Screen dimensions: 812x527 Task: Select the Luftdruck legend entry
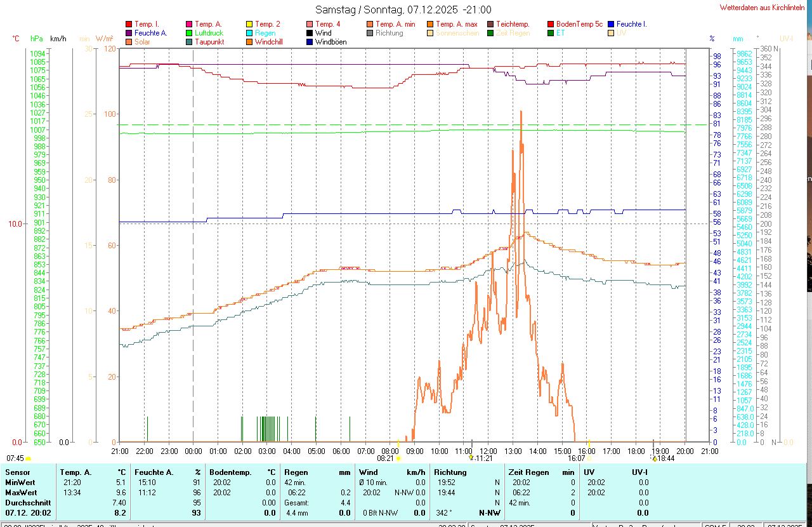click(x=209, y=33)
